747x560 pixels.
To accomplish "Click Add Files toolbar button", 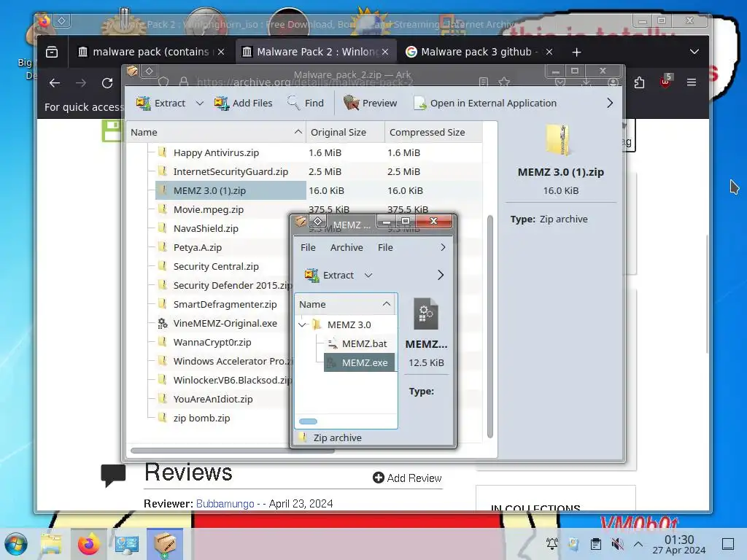I will [243, 103].
